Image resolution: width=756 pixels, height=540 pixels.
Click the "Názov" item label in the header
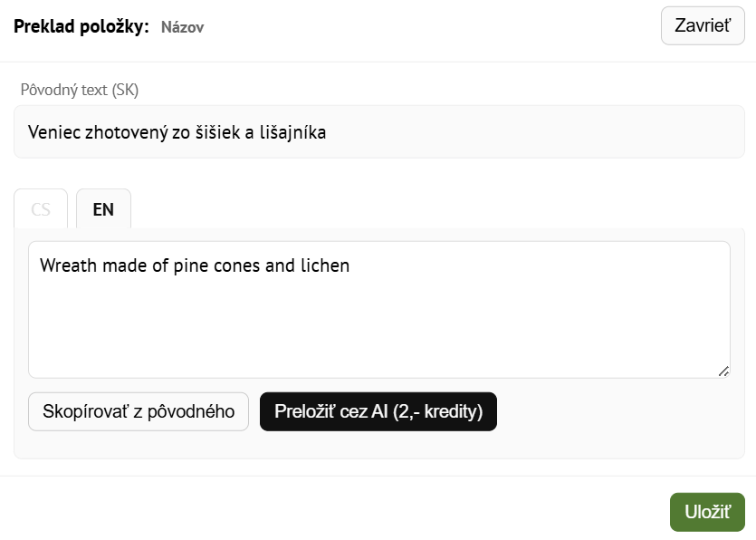[182, 27]
